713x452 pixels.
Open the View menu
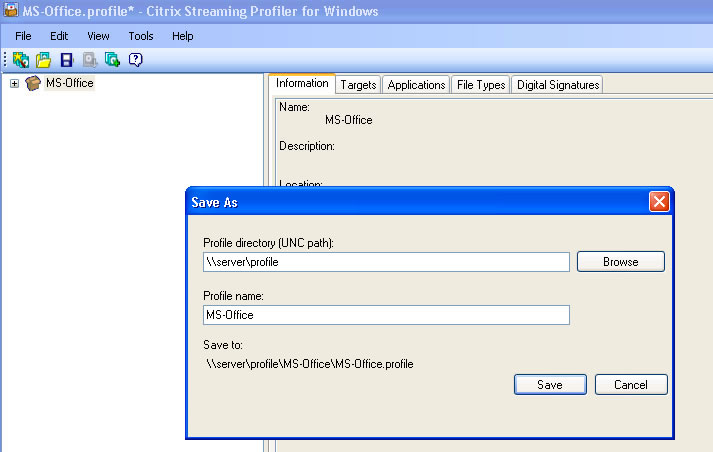coord(98,36)
